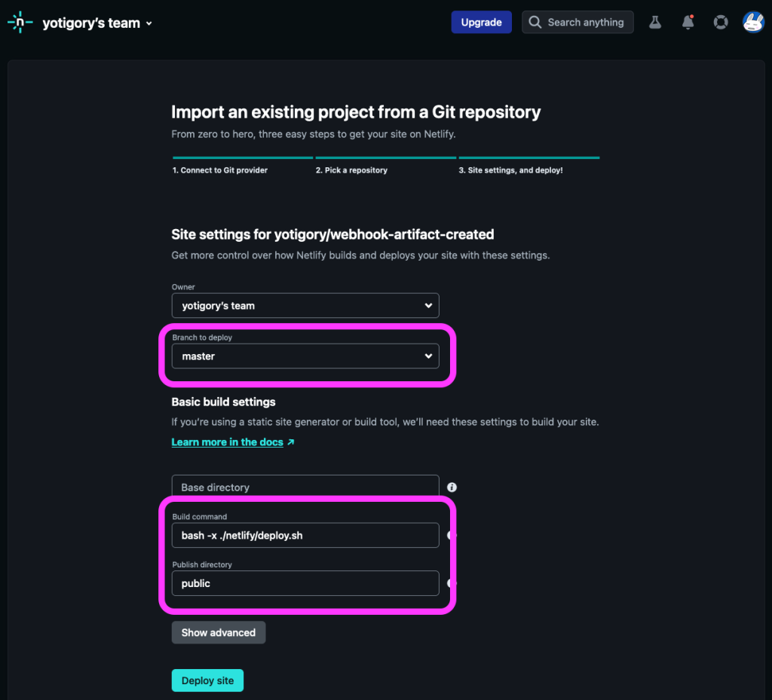The image size is (772, 700).
Task: Open the Branch to deploy dropdown
Action: pyautogui.click(x=305, y=356)
